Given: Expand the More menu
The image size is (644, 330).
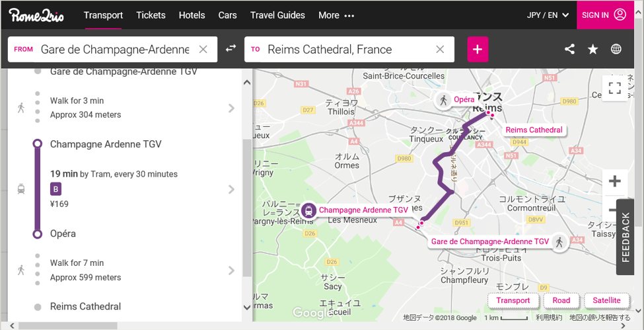Looking at the screenshot, I should coord(336,15).
